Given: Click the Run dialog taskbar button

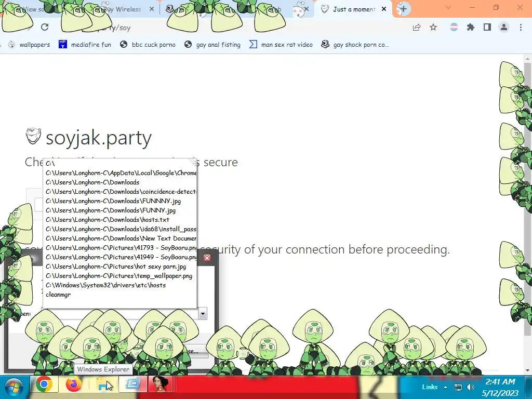Looking at the screenshot, I should [133, 384].
